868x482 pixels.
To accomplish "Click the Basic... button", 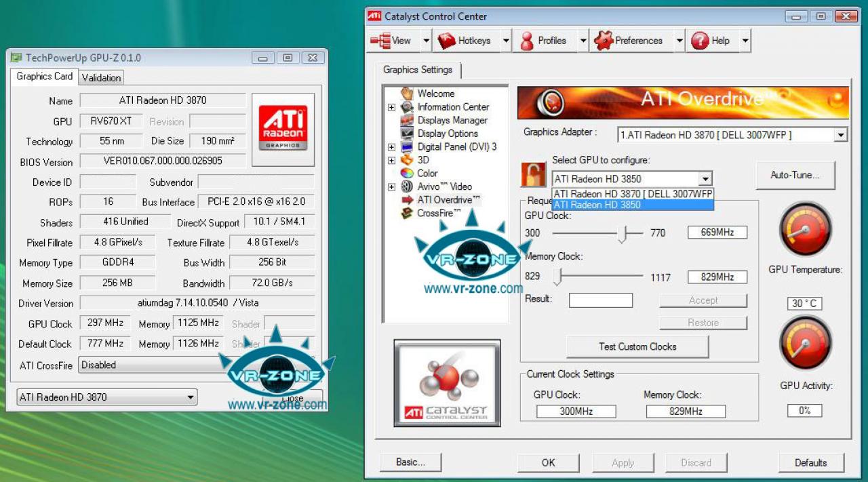I will coord(410,462).
